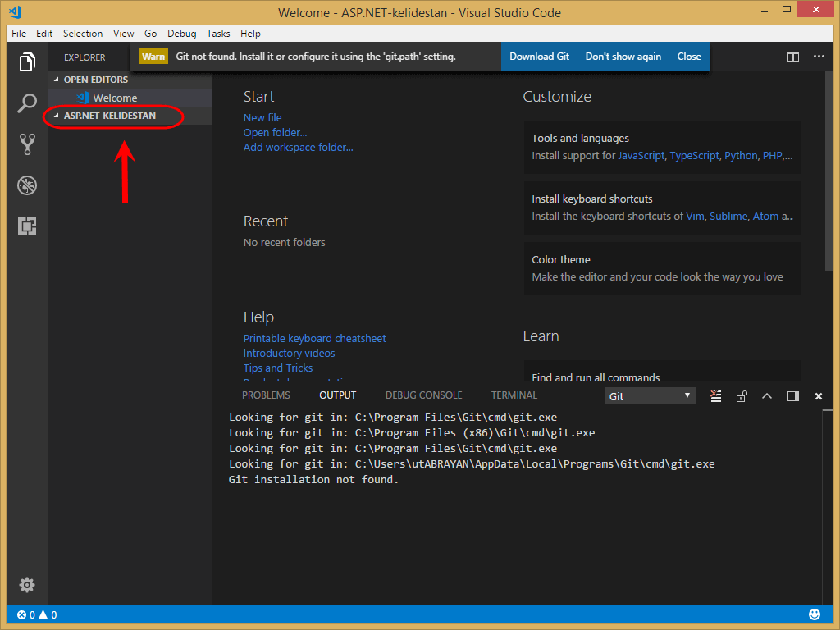This screenshot has width=840, height=630.
Task: Move panel to the right side
Action: tap(793, 396)
